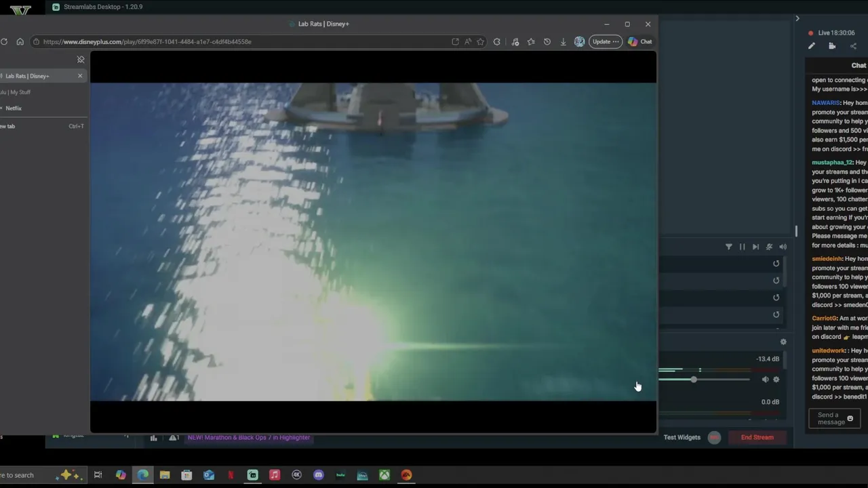The height and width of the screenshot is (488, 868).
Task: Replay the fourth recent event
Action: [776, 314]
